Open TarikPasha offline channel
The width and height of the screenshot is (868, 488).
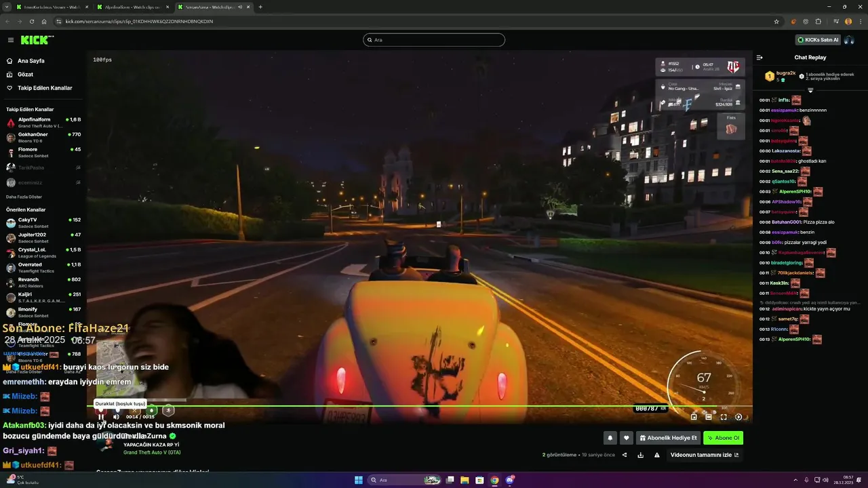[43, 167]
